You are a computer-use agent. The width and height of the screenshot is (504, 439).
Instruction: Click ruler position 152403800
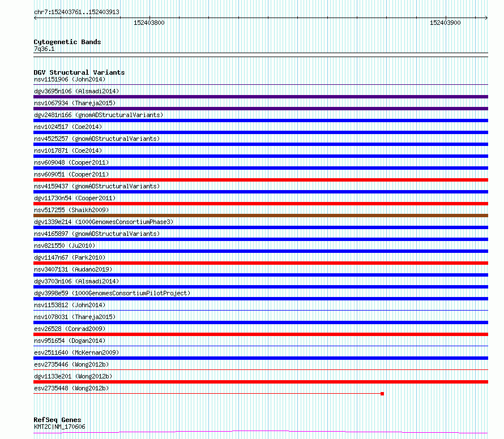pyautogui.click(x=149, y=23)
